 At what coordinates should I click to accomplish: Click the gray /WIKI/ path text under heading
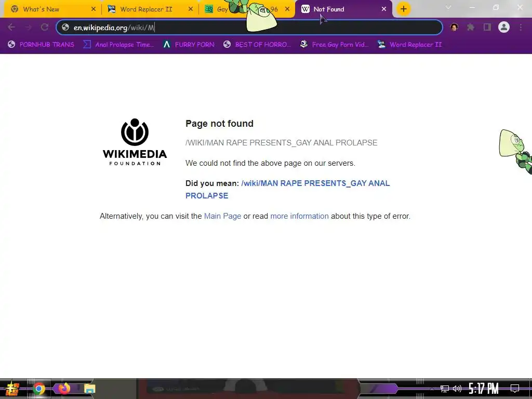(281, 143)
